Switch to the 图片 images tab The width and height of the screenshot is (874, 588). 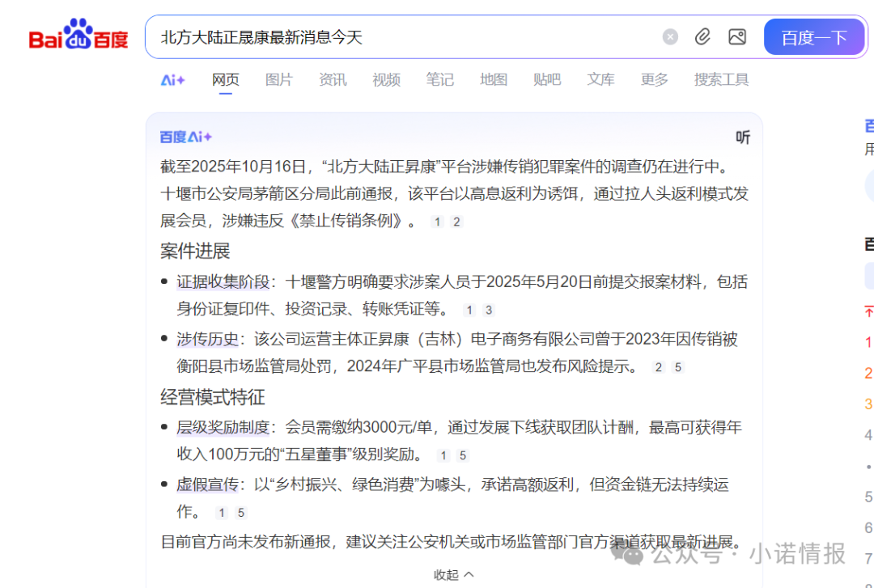[278, 79]
